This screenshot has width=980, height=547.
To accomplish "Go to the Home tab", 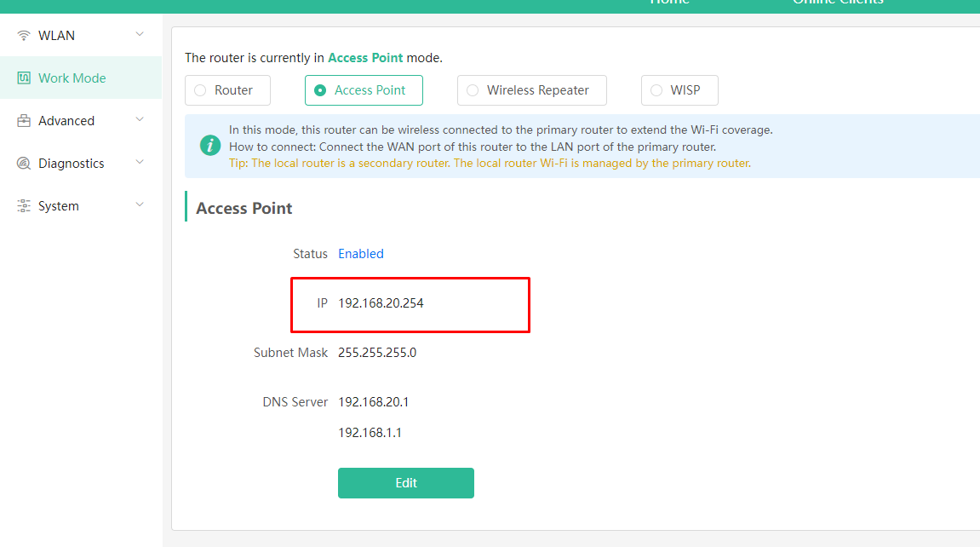I will click(x=669, y=3).
